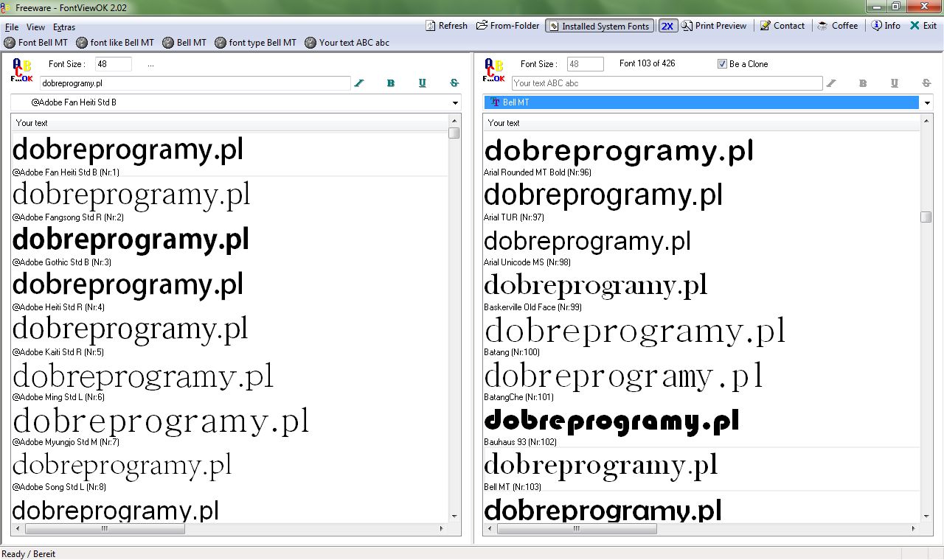The width and height of the screenshot is (944, 560).
Task: Click right 'Your text ABC abc' field
Action: click(x=667, y=83)
